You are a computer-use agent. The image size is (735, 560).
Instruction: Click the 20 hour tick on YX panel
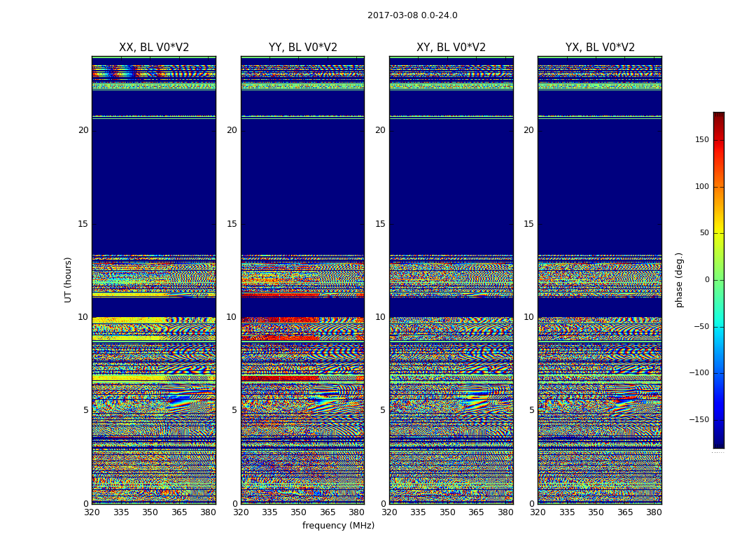tap(528, 130)
